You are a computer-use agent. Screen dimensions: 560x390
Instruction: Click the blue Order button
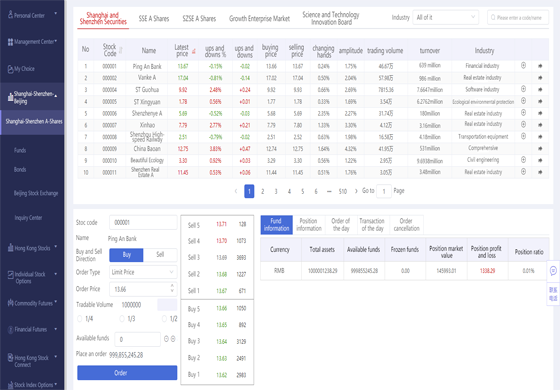(x=127, y=372)
